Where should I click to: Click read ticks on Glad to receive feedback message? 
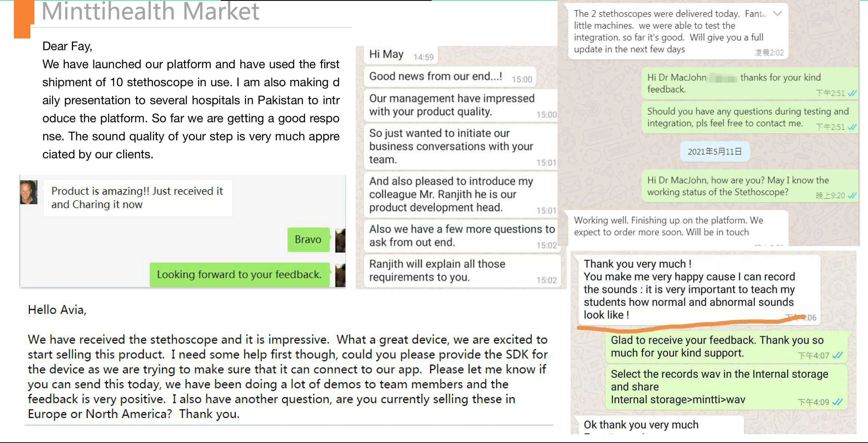tap(837, 355)
